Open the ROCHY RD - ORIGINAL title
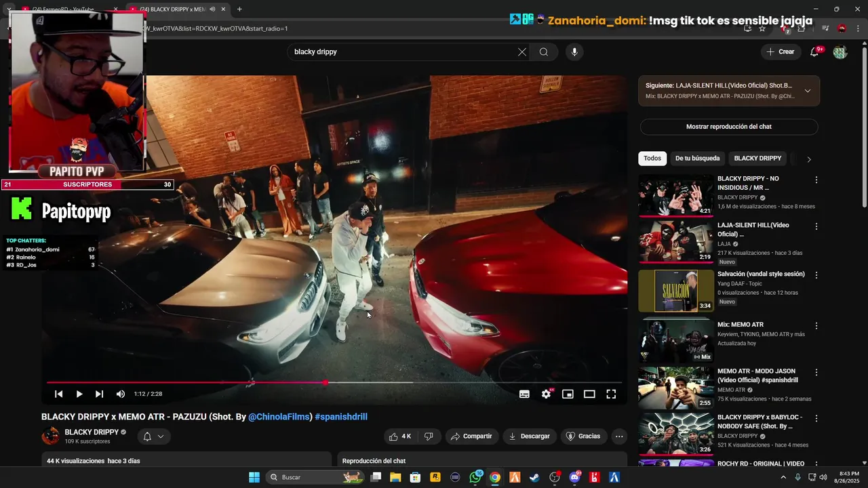This screenshot has width=868, height=488. [761, 464]
